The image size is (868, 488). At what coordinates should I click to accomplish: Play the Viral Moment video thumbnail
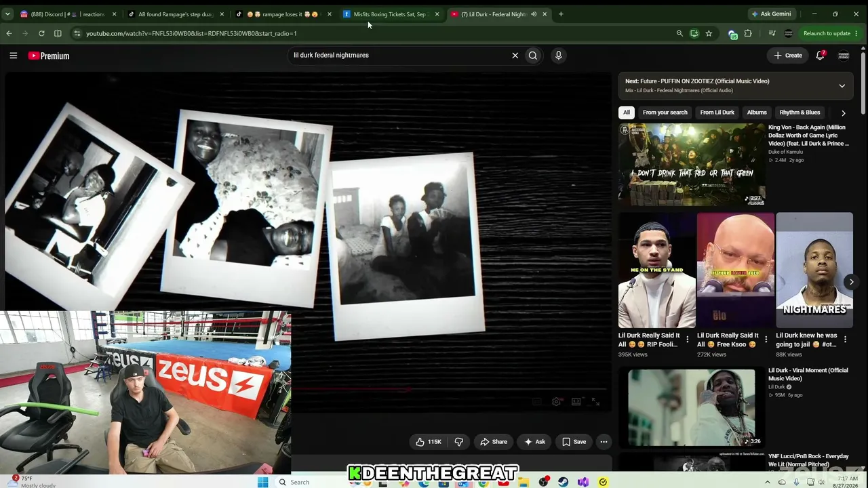tap(692, 407)
